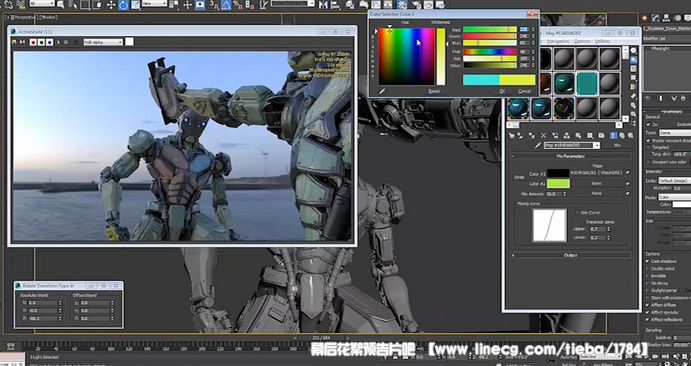Click Go Forward to Sibling icon in Material Editor
Image resolution: width=691 pixels, height=366 pixels.
[x=631, y=136]
